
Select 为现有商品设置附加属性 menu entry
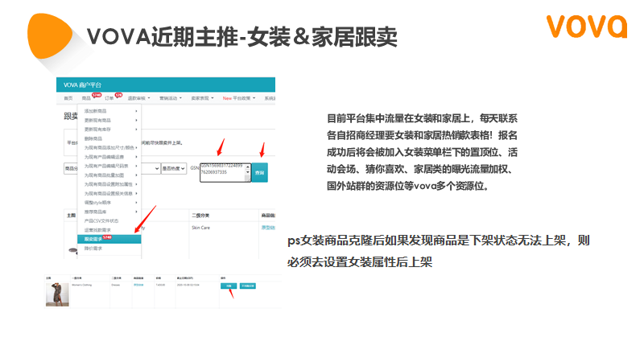click(109, 184)
